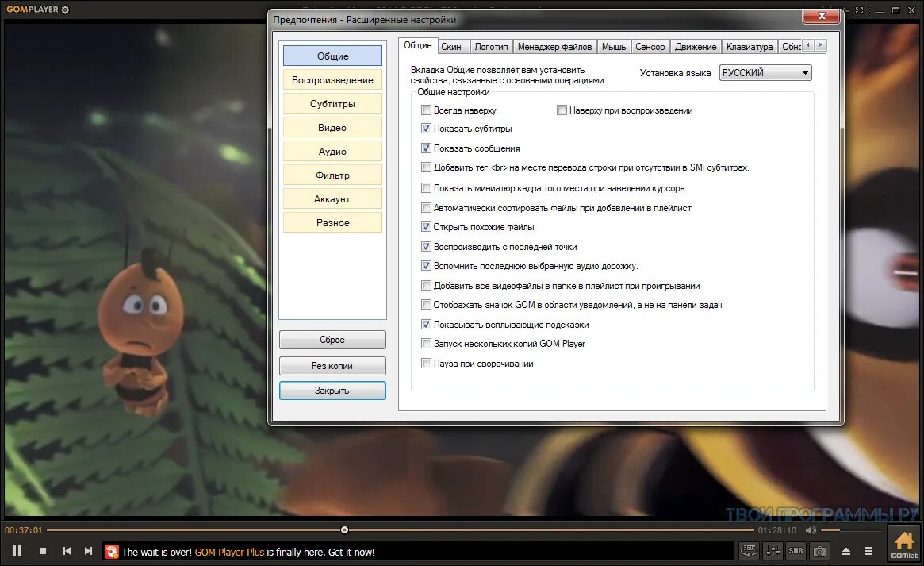Open the playlist hamburger icon

click(x=868, y=551)
